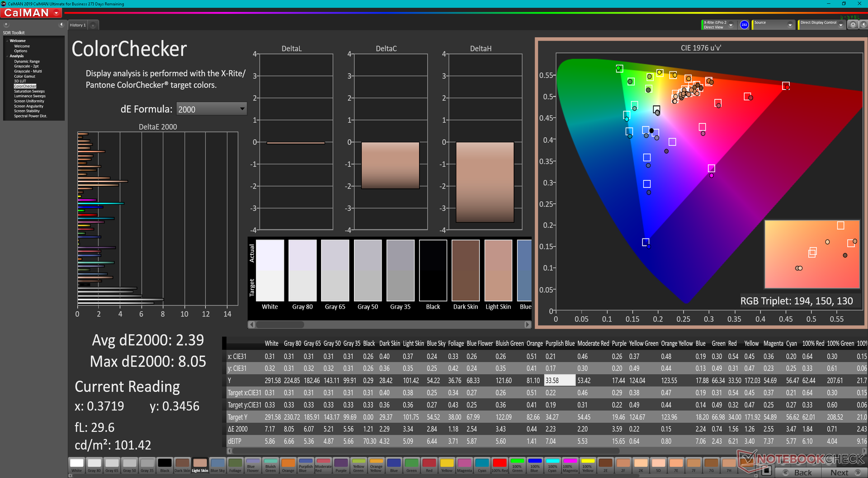Screen dimensions: 868x478
Task: Collapse the SDR Toolkit sidebar arrow
Action: point(61,25)
